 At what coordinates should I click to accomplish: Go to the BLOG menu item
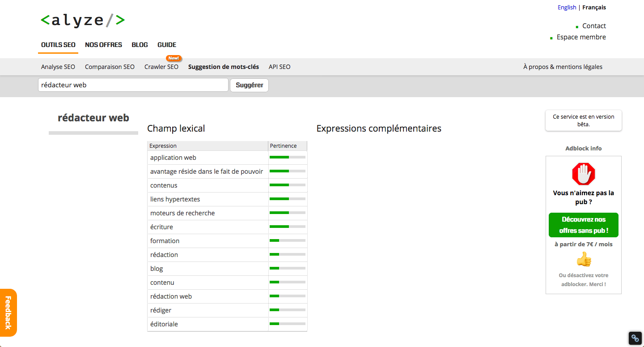tap(140, 45)
